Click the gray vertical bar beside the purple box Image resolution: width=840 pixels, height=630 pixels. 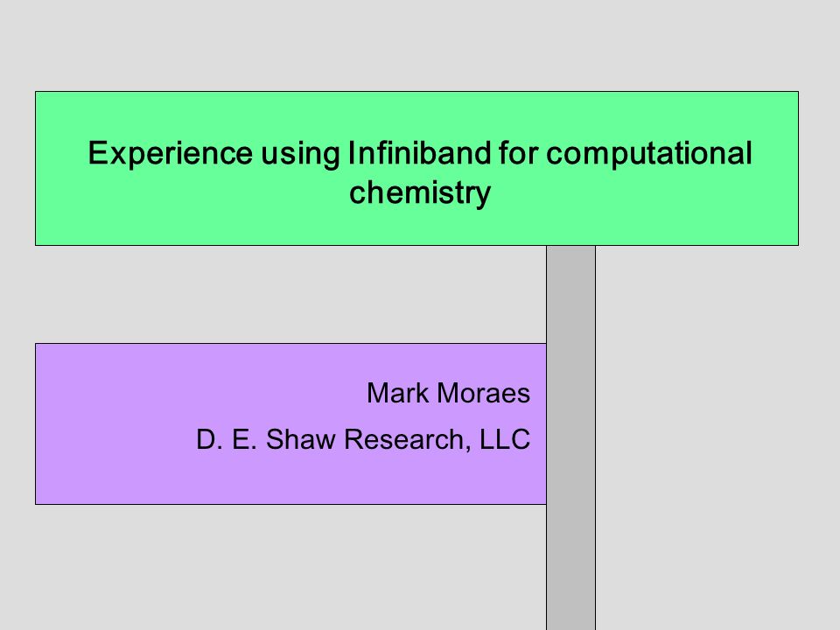(571, 423)
